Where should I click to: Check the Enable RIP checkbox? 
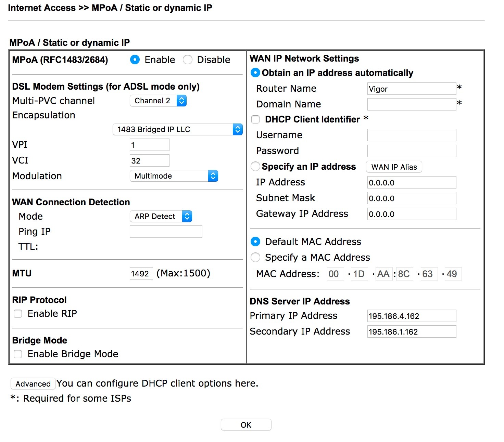(18, 314)
